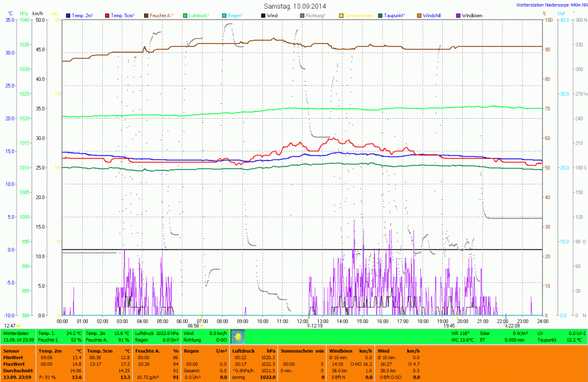
Task: Toggle the Regen series legend label
Action: tap(235, 14)
